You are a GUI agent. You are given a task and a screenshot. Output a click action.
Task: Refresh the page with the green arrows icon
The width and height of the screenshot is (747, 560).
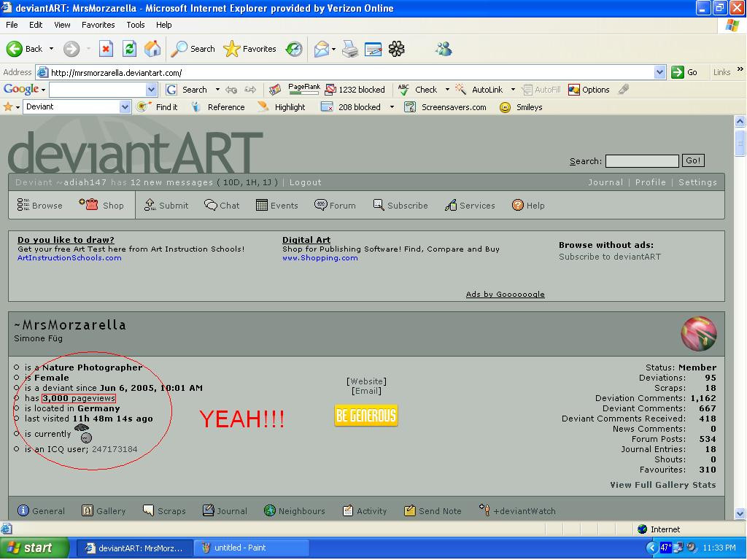[x=129, y=49]
